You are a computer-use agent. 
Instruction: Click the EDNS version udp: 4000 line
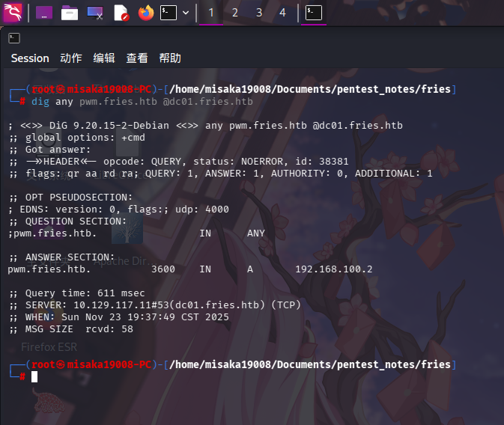[118, 210]
